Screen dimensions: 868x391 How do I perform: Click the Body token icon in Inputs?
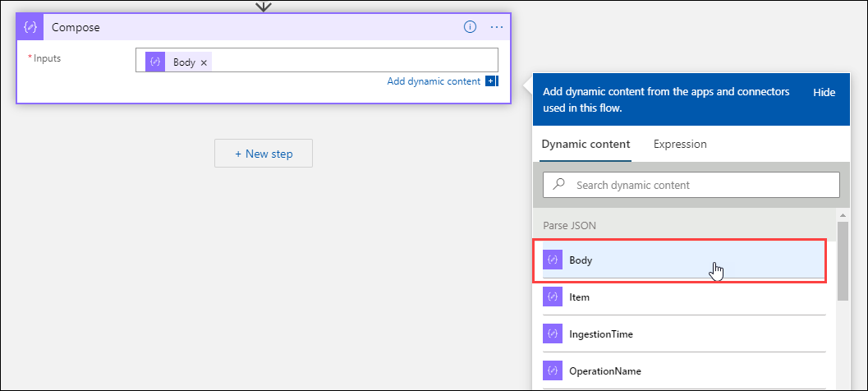155,62
